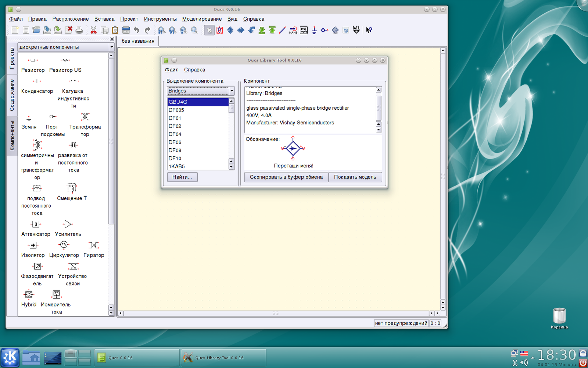
Task: Insert an equation component
Action: pyautogui.click(x=304, y=30)
